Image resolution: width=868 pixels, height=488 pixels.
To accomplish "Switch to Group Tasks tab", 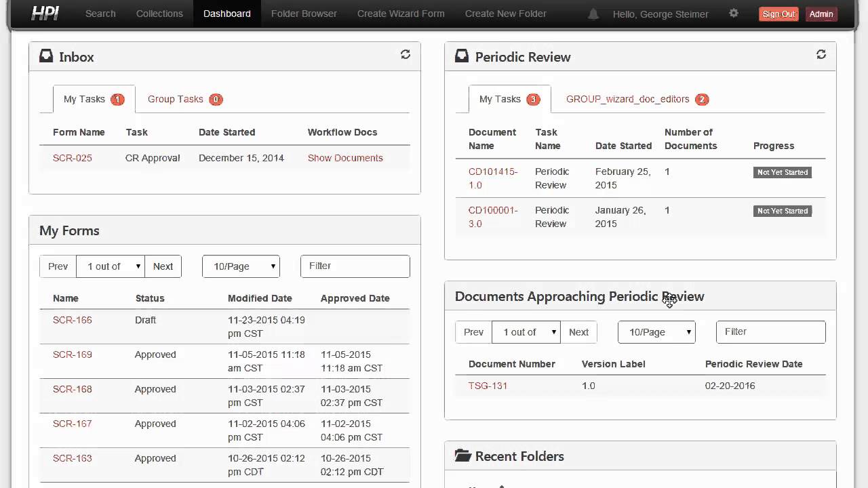I will [x=185, y=99].
